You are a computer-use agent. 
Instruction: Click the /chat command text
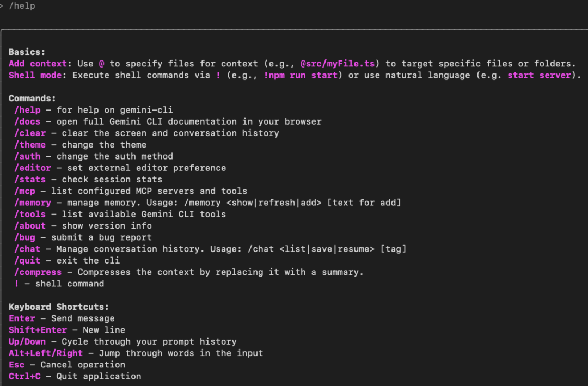click(x=27, y=249)
